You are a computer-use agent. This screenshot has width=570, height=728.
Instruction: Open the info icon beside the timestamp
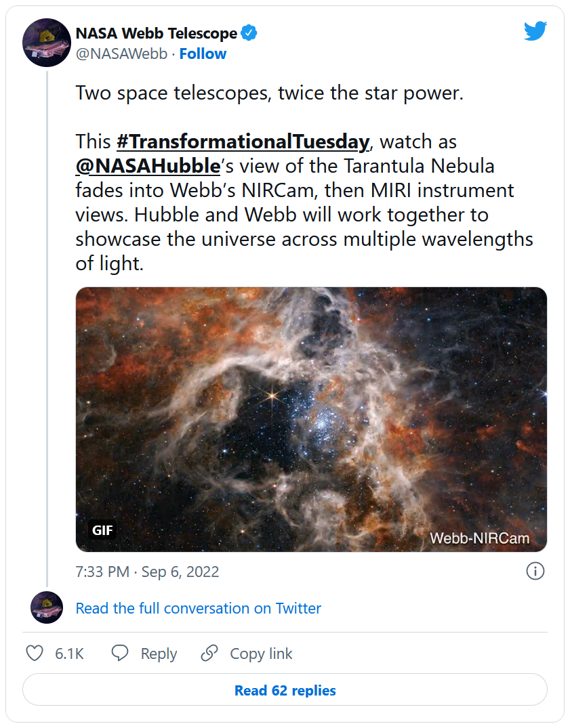[535, 572]
